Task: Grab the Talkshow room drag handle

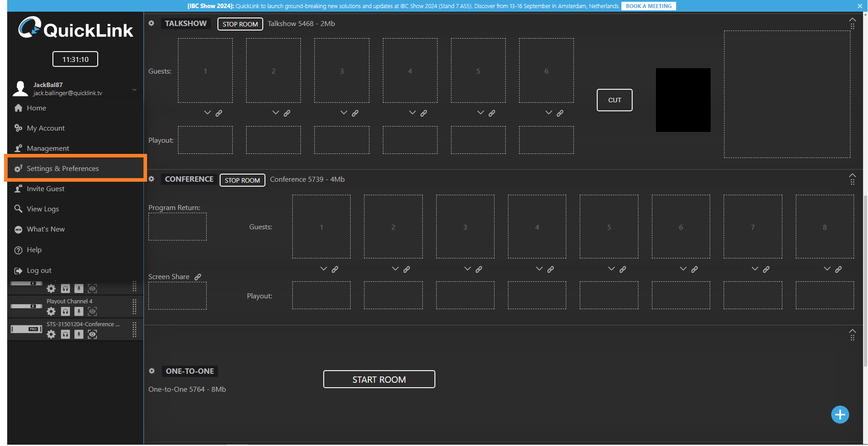Action: [852, 26]
